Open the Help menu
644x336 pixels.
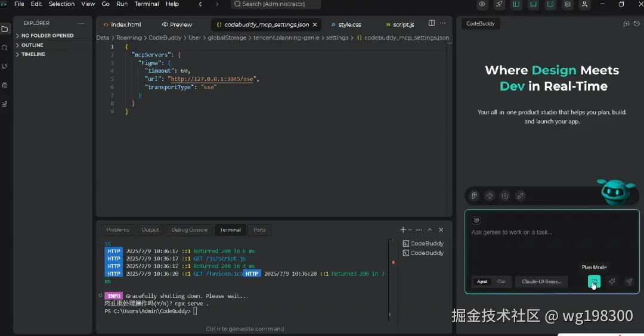(x=172, y=4)
